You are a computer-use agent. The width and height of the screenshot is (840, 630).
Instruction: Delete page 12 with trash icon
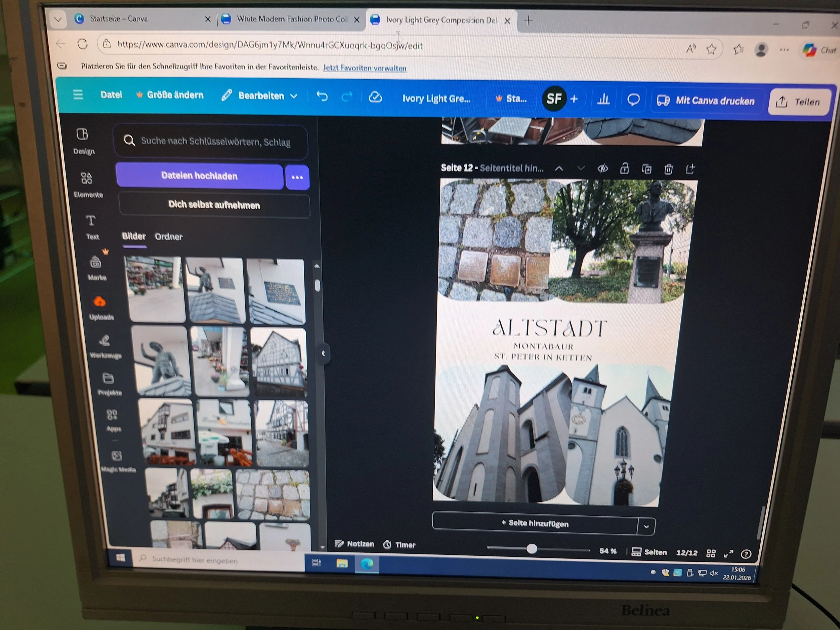668,169
